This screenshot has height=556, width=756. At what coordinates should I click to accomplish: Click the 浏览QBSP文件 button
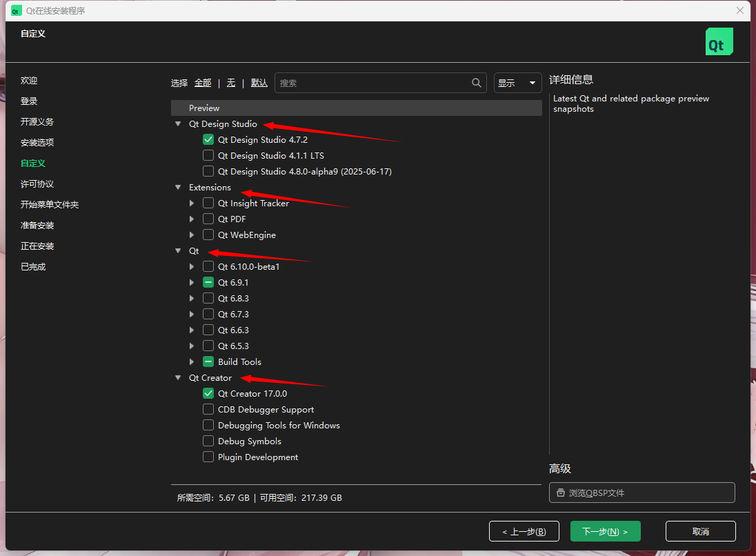point(641,493)
